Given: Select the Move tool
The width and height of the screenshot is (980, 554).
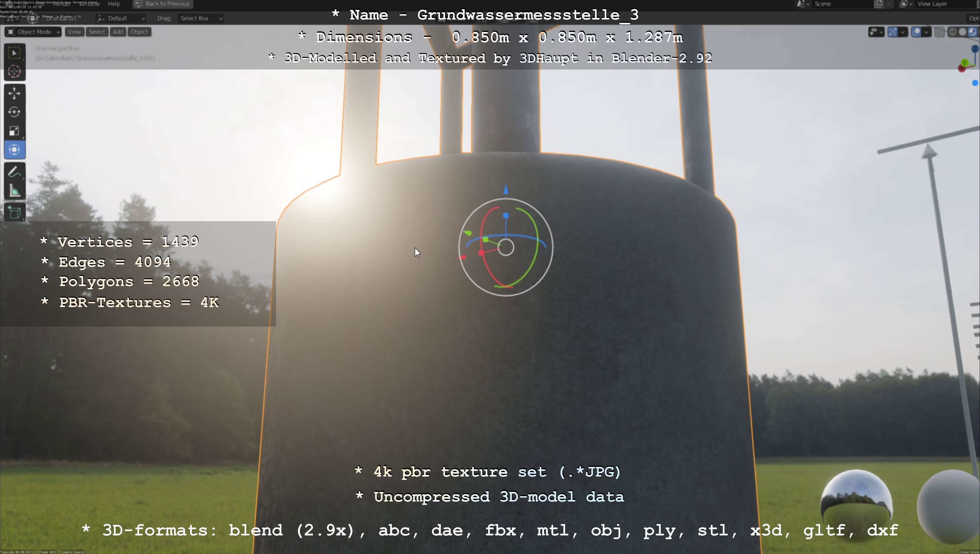Looking at the screenshot, I should click(14, 93).
